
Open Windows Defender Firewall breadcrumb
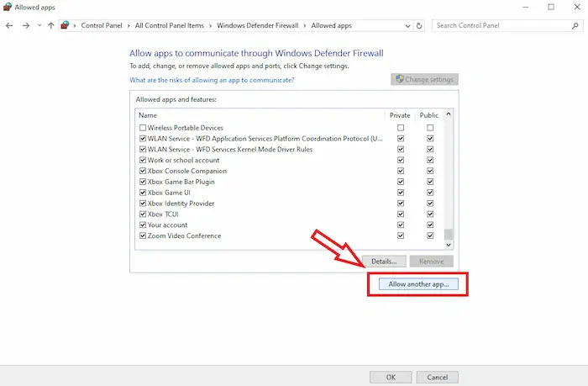258,25
